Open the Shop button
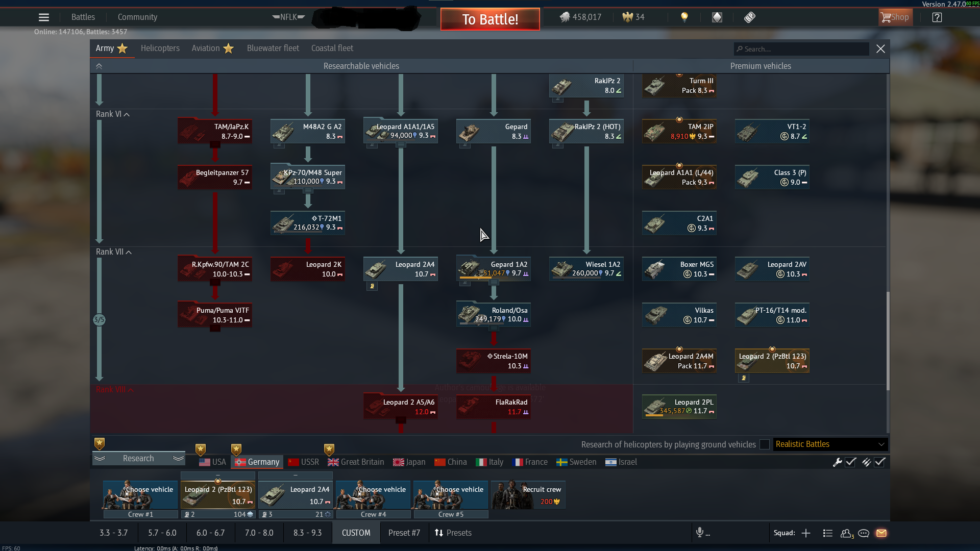Screen dimensions: 980x551 coord(895,17)
